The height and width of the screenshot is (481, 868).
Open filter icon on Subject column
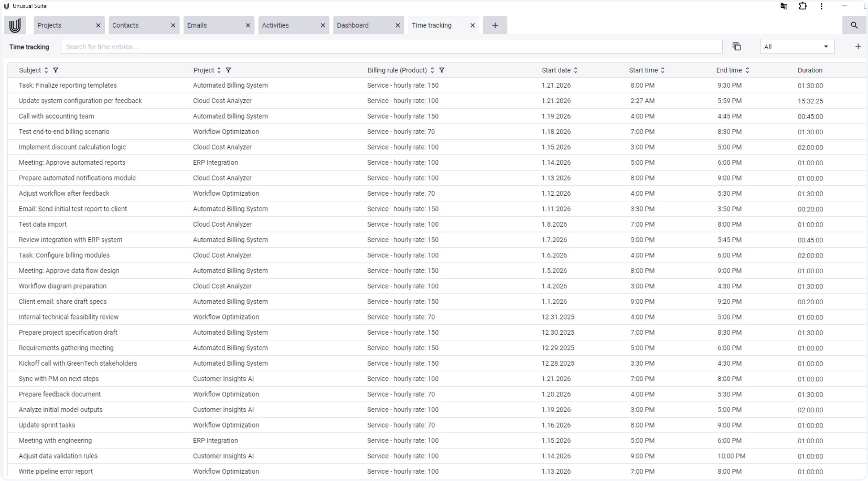[56, 70]
